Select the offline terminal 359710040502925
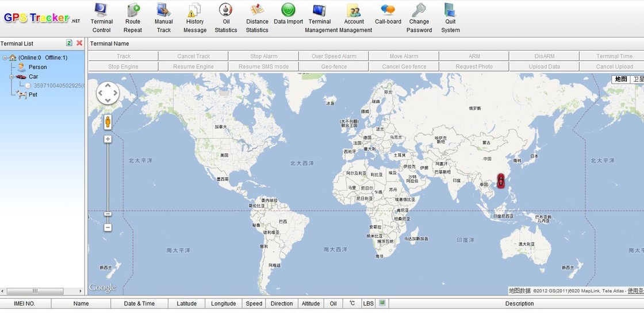This screenshot has width=644, height=324. tap(57, 86)
